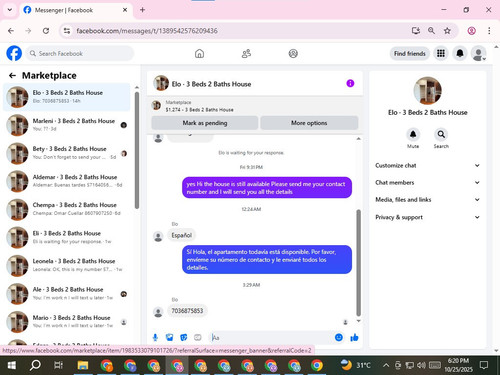Viewport: 500px width, 375px height.
Task: Go back in browser history
Action: [x=11, y=31]
